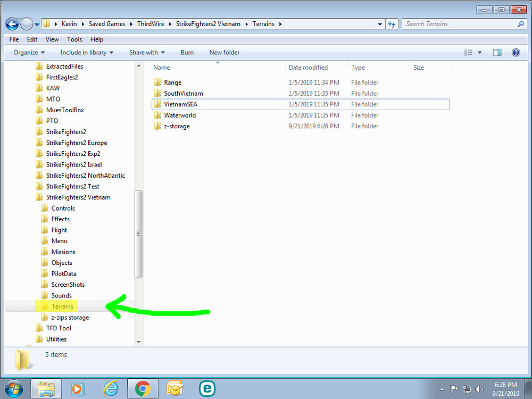The height and width of the screenshot is (399, 532).
Task: Click the Flight folder icon in tree
Action: [x=45, y=230]
